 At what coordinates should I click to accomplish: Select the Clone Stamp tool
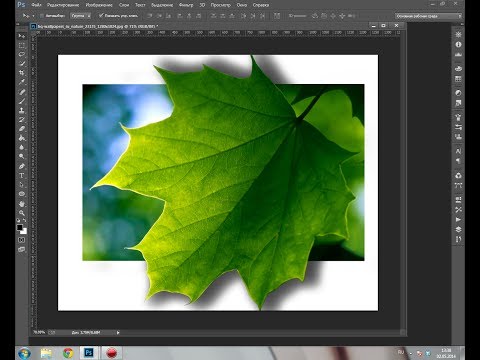click(22, 111)
